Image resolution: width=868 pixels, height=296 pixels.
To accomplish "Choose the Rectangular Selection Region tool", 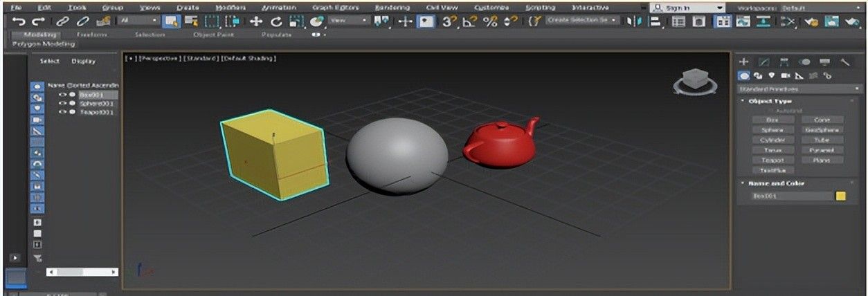I will coord(213,22).
